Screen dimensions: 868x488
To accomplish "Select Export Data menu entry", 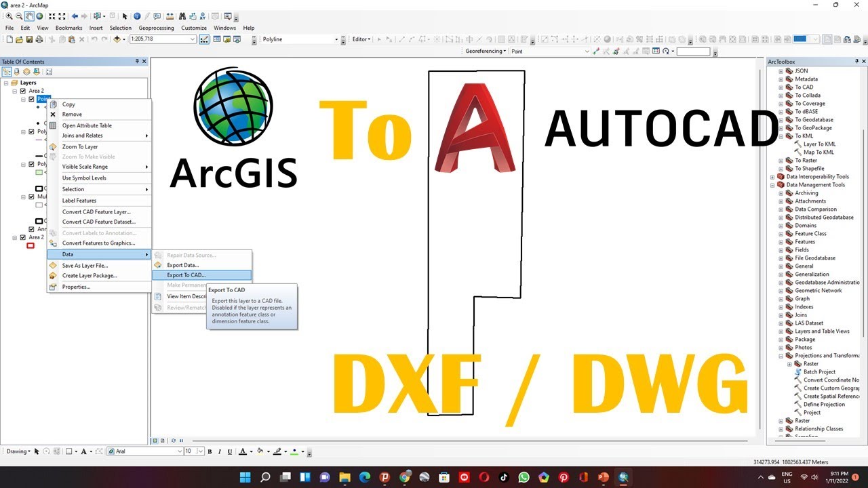I will tap(202, 265).
